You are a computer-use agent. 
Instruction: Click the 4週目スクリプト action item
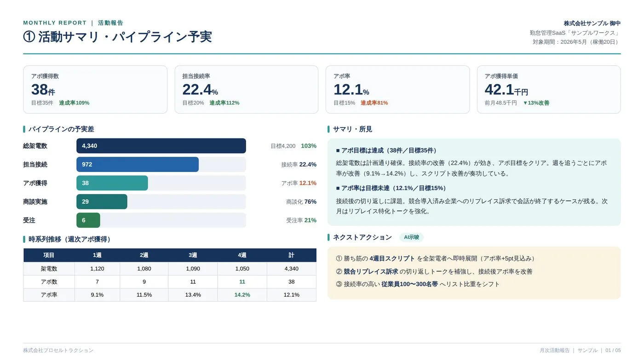pyautogui.click(x=437, y=259)
